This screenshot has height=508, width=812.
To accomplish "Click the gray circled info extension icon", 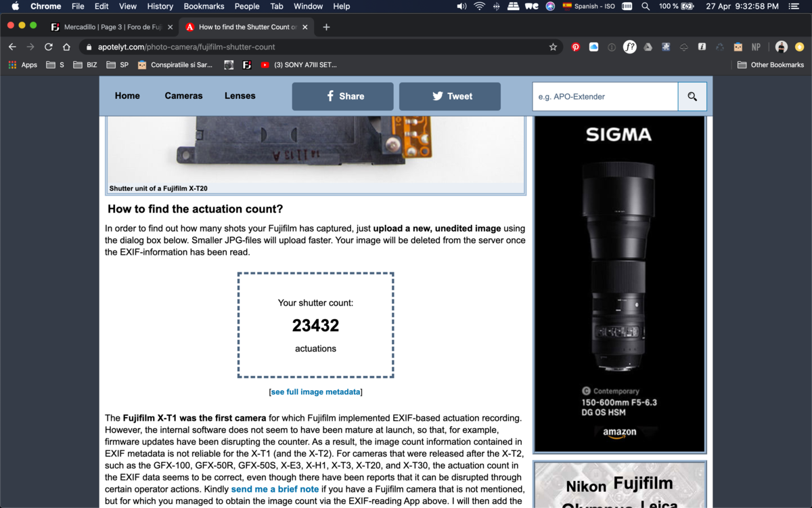I will tap(612, 47).
